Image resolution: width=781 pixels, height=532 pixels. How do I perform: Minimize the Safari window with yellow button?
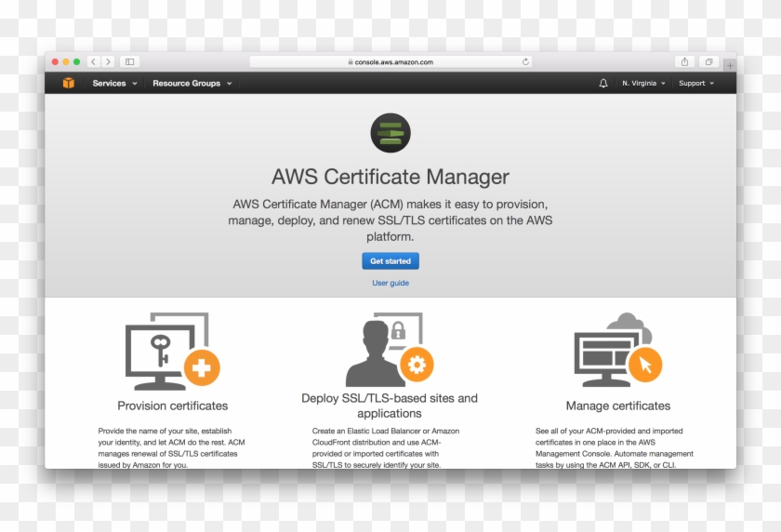coord(66,61)
